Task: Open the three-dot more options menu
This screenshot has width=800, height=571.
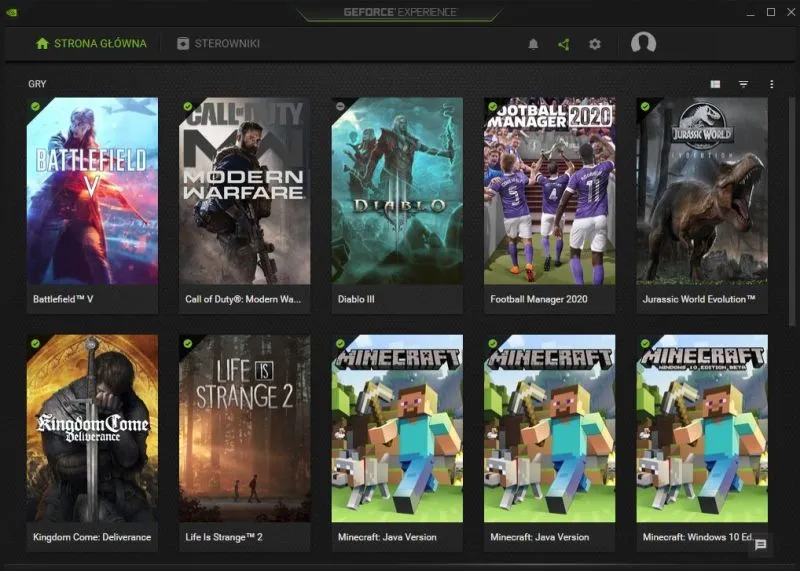Action: tap(771, 84)
